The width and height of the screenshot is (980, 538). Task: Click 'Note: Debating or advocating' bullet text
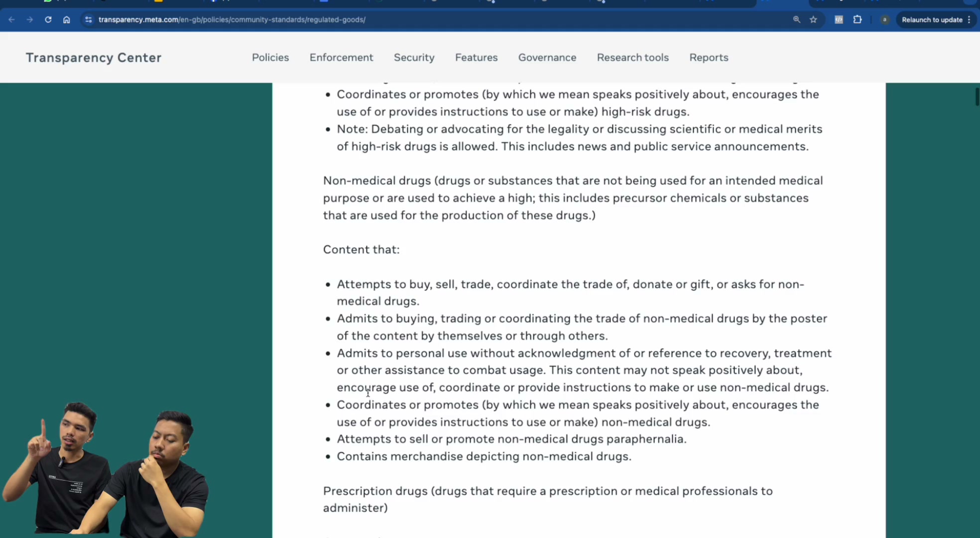pos(580,137)
